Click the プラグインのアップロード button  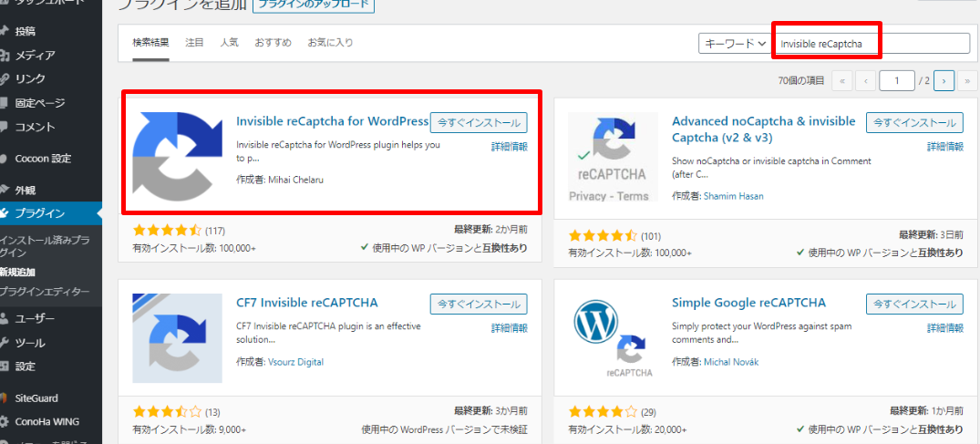tap(300, 5)
